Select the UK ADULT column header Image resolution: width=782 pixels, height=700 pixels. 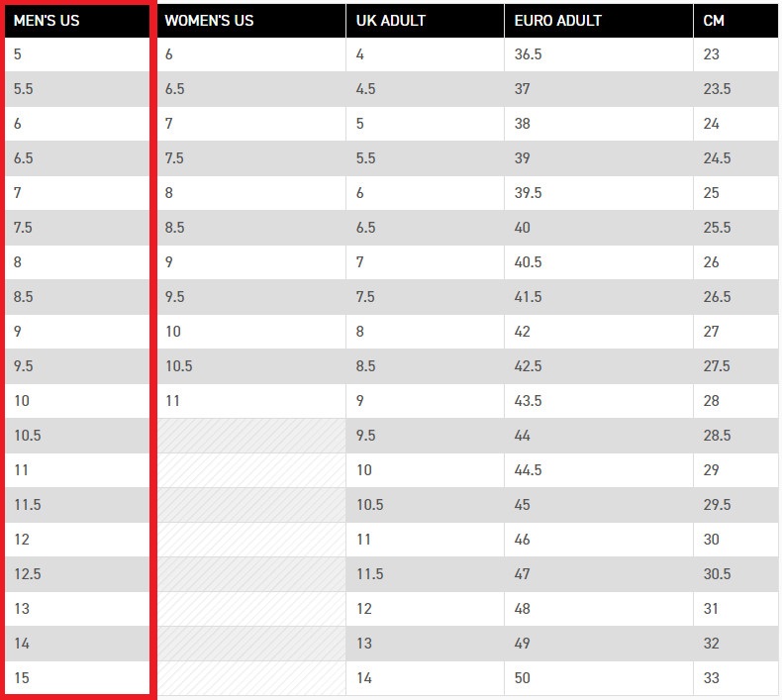(425, 21)
